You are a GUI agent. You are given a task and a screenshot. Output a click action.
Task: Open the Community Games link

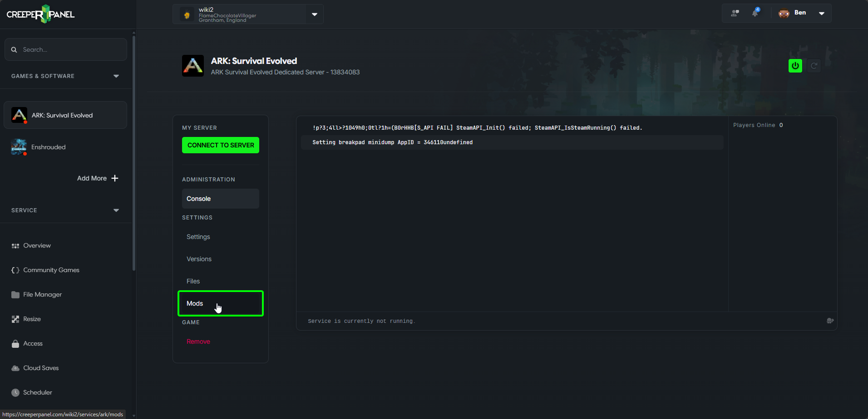point(51,270)
